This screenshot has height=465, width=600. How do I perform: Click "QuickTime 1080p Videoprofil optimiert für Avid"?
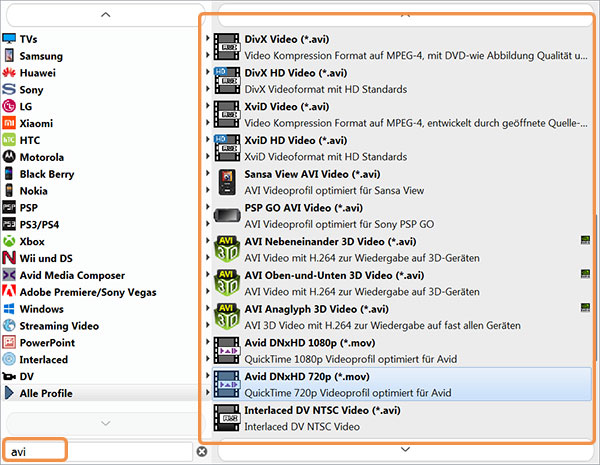click(x=351, y=359)
